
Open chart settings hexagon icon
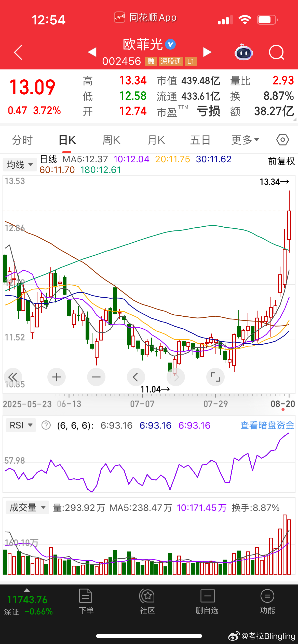coord(283,140)
